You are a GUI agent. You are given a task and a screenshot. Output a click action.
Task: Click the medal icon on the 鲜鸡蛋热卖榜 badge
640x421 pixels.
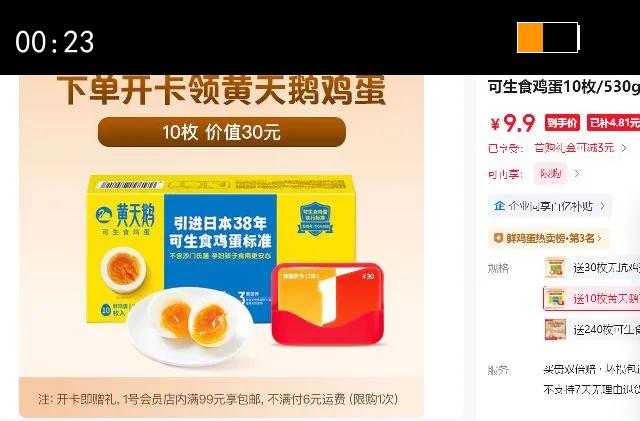coord(498,238)
